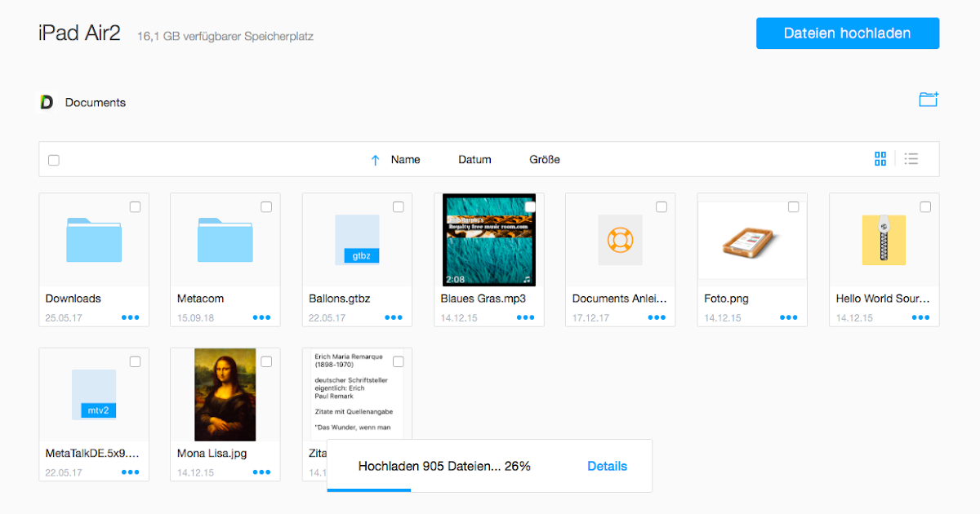Screen dimensions: 980x514
Task: Open the three-dot menu for Downloads
Action: click(x=130, y=317)
